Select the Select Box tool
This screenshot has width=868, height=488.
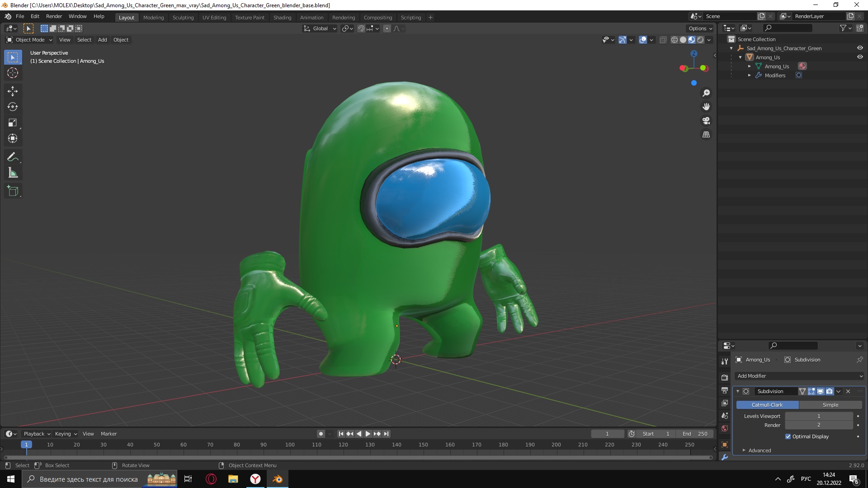tap(13, 57)
